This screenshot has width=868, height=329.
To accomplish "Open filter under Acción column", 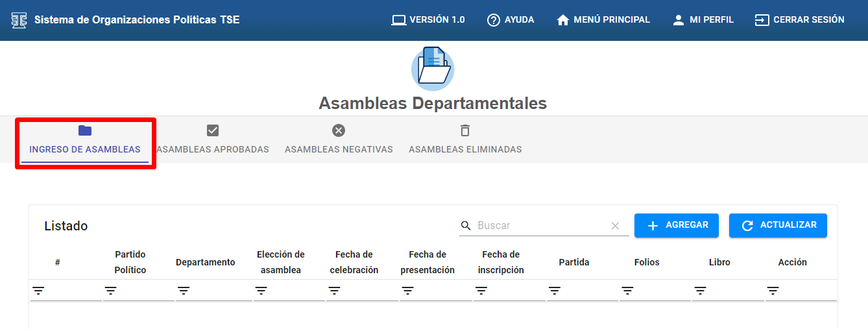I will [773, 291].
